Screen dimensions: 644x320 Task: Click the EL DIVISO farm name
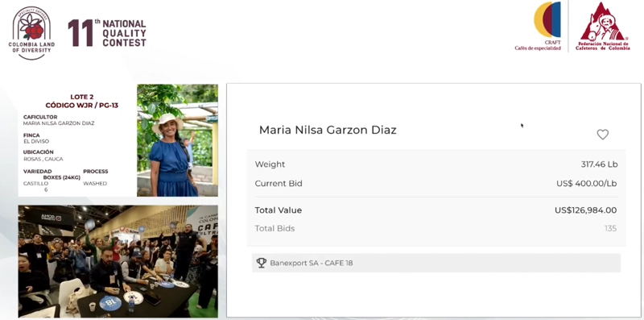coord(36,141)
